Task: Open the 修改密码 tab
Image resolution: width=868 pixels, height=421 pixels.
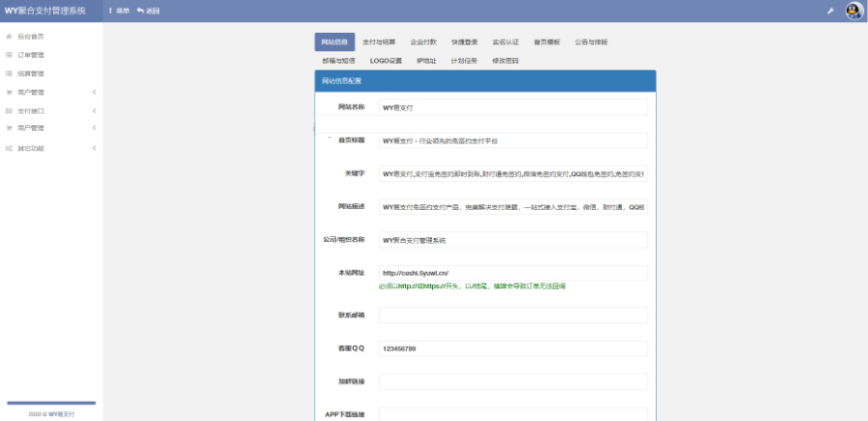Action: tap(505, 61)
